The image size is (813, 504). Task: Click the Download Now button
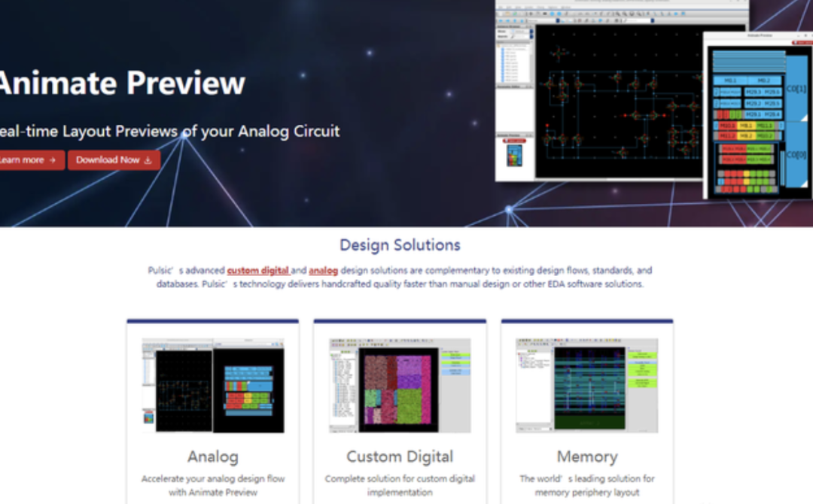[114, 160]
